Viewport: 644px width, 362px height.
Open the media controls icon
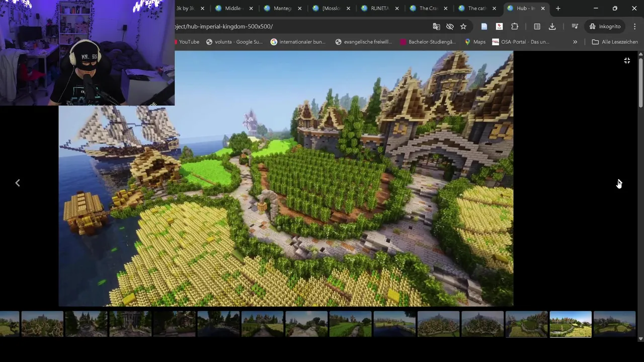[575, 26]
